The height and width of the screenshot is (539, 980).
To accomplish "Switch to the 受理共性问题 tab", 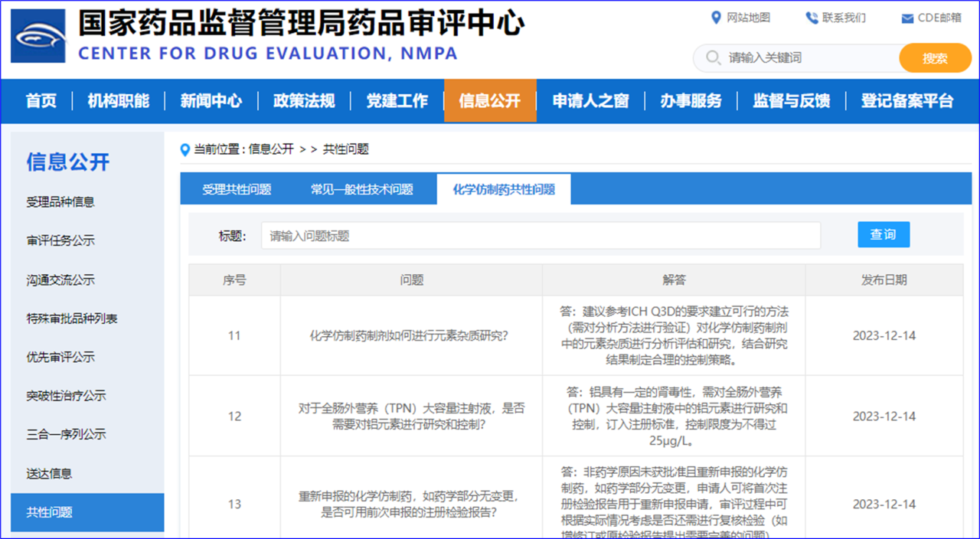I will pos(237,189).
